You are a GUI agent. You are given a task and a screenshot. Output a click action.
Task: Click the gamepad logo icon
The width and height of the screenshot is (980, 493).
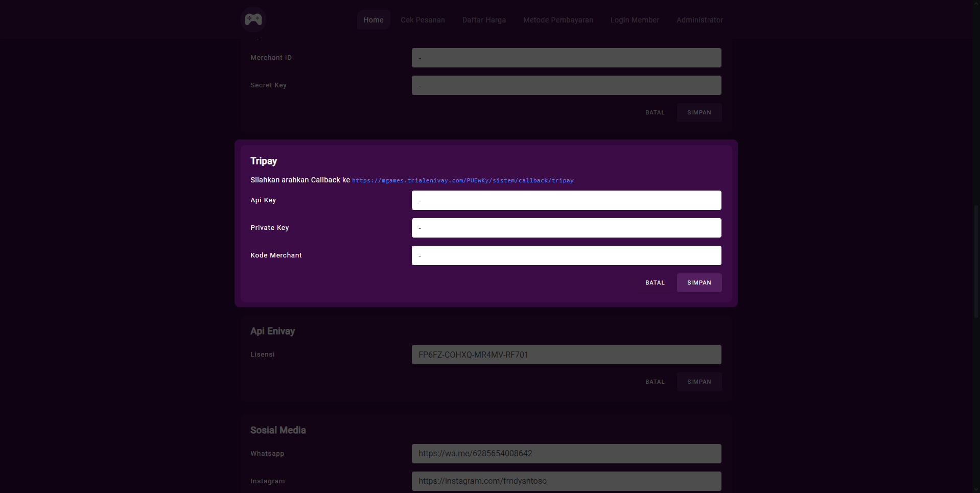[253, 19]
